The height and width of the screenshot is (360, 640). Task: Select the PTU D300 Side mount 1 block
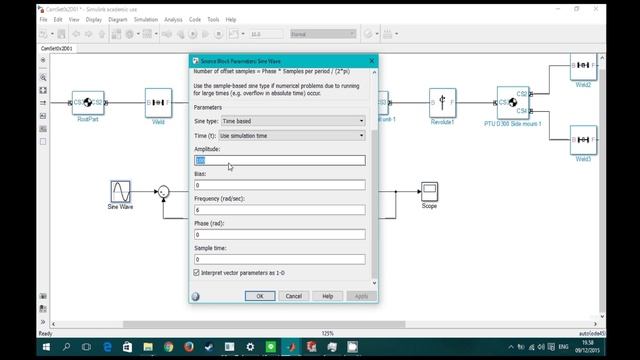tap(513, 102)
